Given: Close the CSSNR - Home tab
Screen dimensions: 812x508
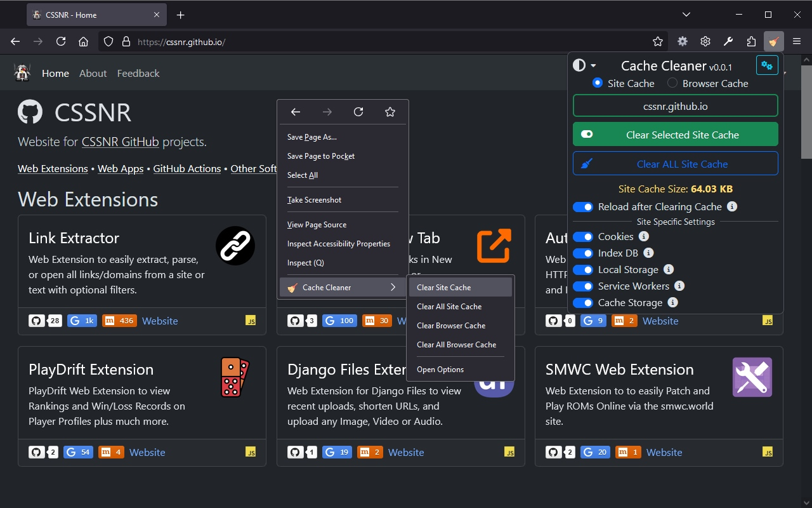Looking at the screenshot, I should [157, 15].
